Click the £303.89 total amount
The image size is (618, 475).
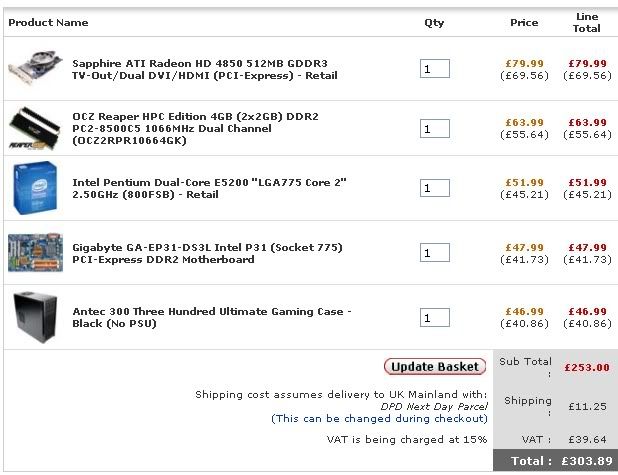pos(589,461)
